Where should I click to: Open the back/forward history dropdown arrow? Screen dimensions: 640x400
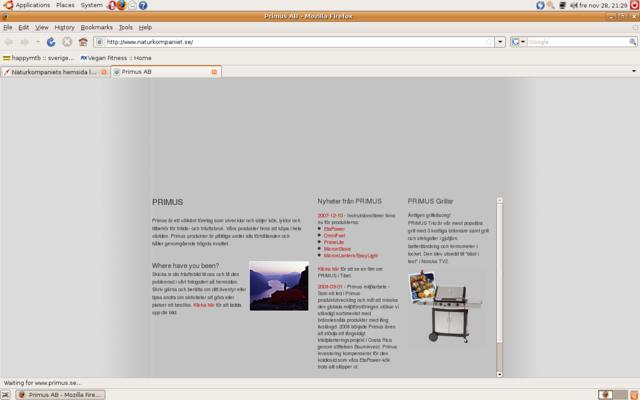[x=38, y=42]
